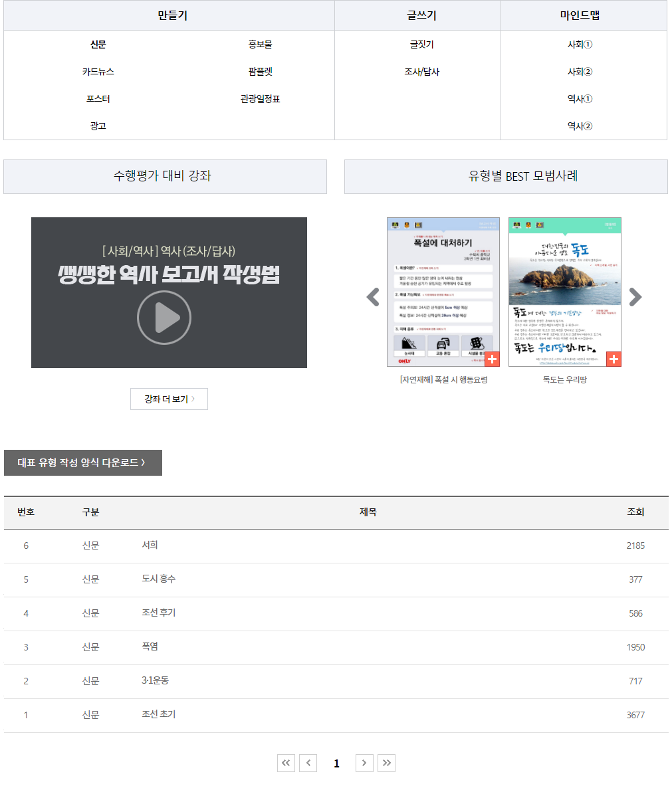The image size is (672, 796).
Task: Click view count 586
Action: click(635, 613)
